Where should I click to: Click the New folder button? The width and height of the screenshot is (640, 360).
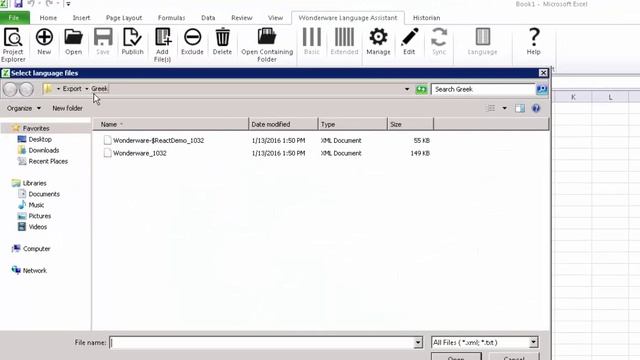(67, 108)
